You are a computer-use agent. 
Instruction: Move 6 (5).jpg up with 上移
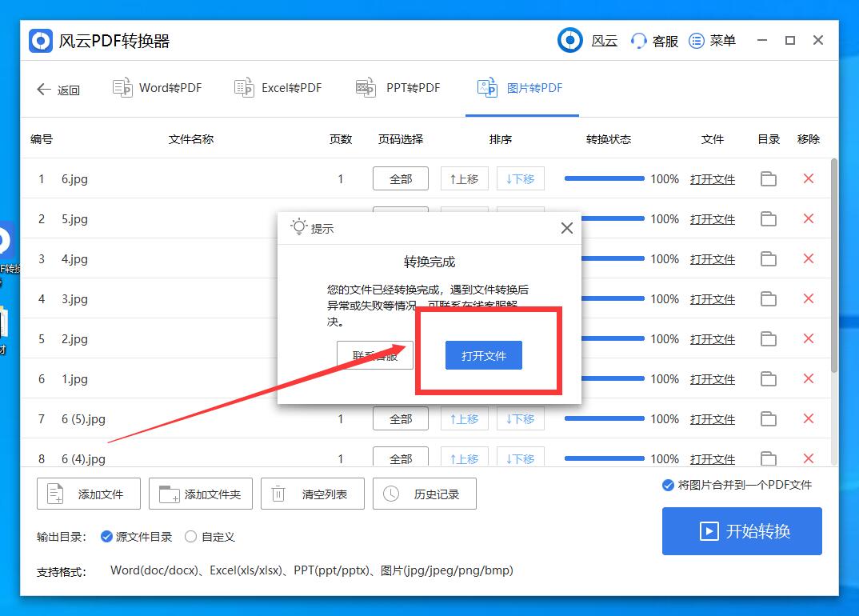[x=464, y=418]
